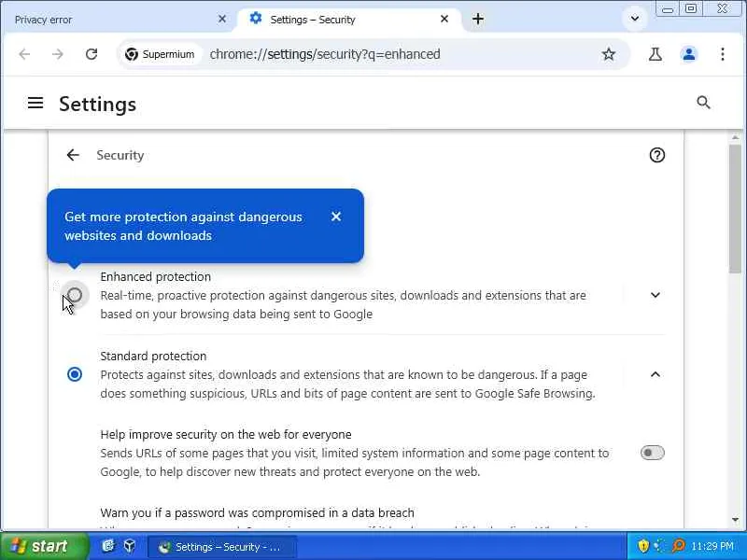Toggle Help improve security on the web

[652, 453]
